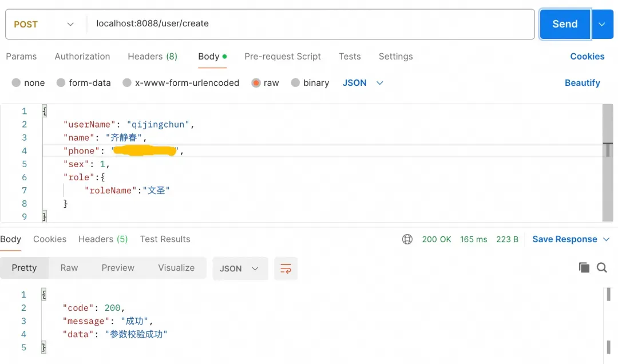Open the JSON body format dropdown
Image resolution: width=618 pixels, height=364 pixels.
coord(363,83)
